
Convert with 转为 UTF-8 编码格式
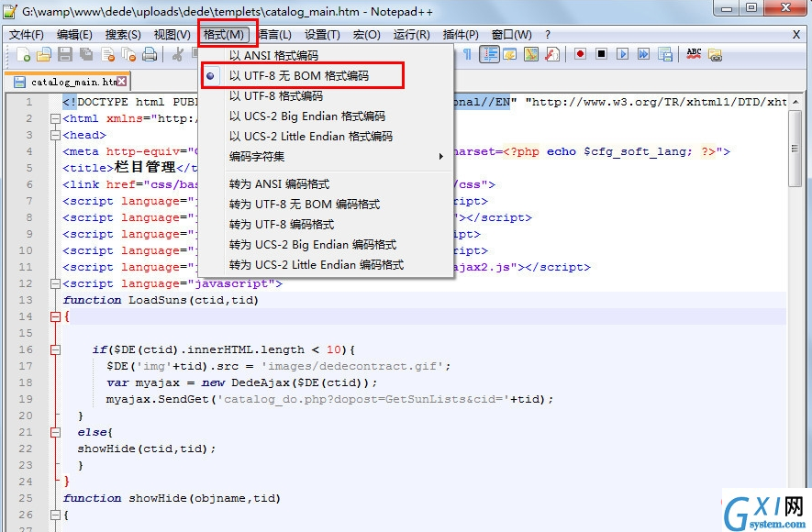click(x=325, y=224)
